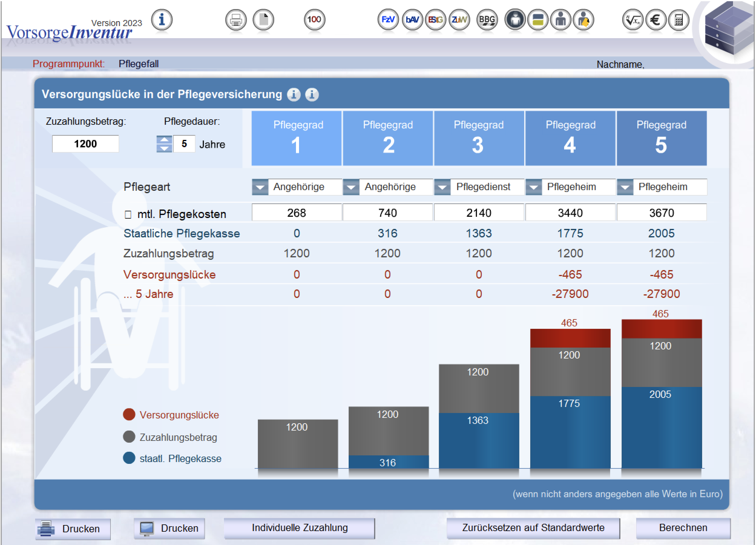Click first info icon beside Versorgungslücke heading
Screen dimensions: 756x545
294,95
